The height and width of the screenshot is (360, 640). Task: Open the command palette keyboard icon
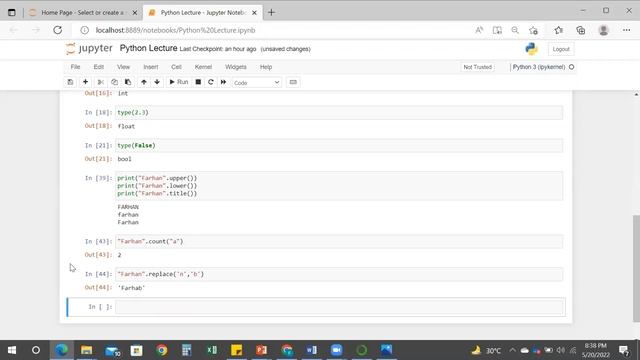click(x=293, y=82)
